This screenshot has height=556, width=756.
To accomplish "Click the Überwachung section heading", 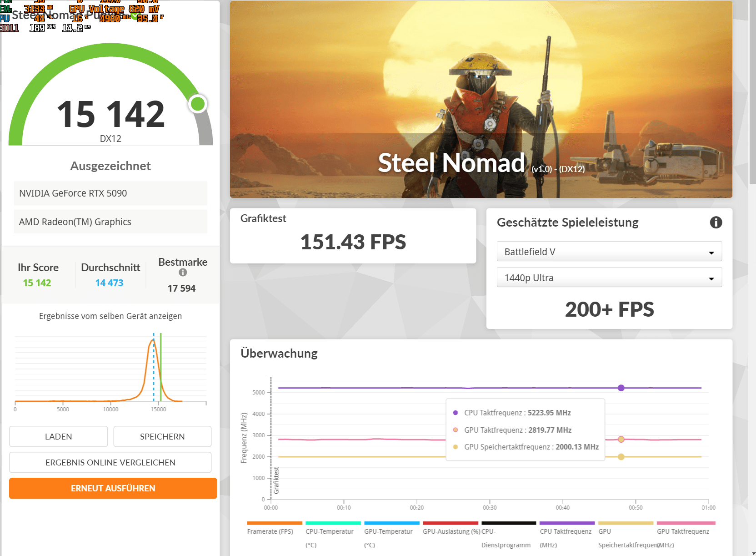I will pyautogui.click(x=279, y=354).
